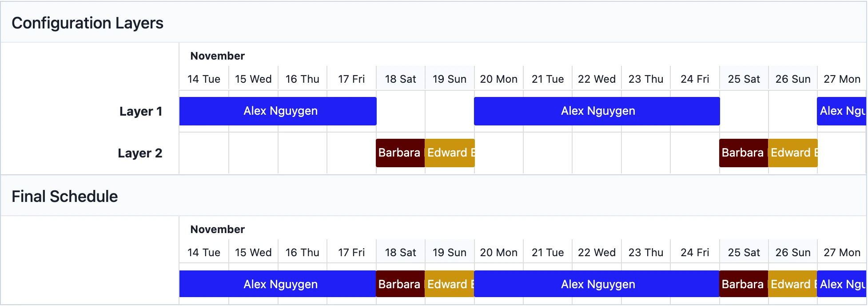Click the Layer 1 row label
The width and height of the screenshot is (868, 306).
click(x=141, y=111)
